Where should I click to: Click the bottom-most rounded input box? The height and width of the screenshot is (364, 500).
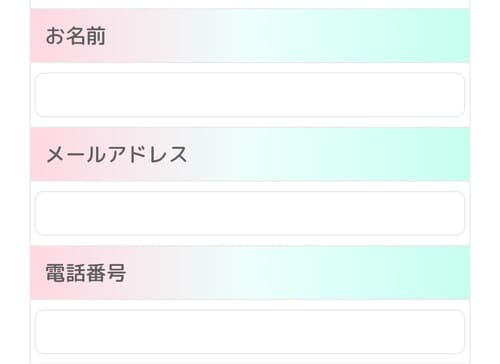coord(250,332)
